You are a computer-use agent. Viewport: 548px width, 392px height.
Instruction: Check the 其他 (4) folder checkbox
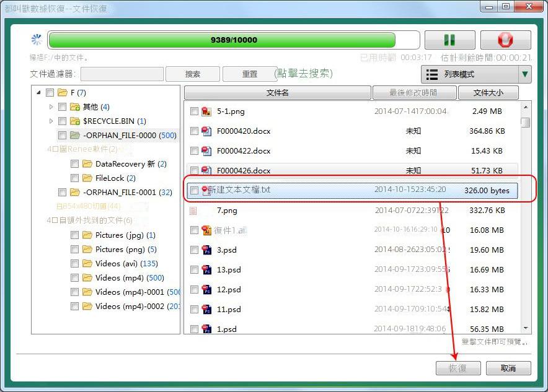pyautogui.click(x=62, y=107)
